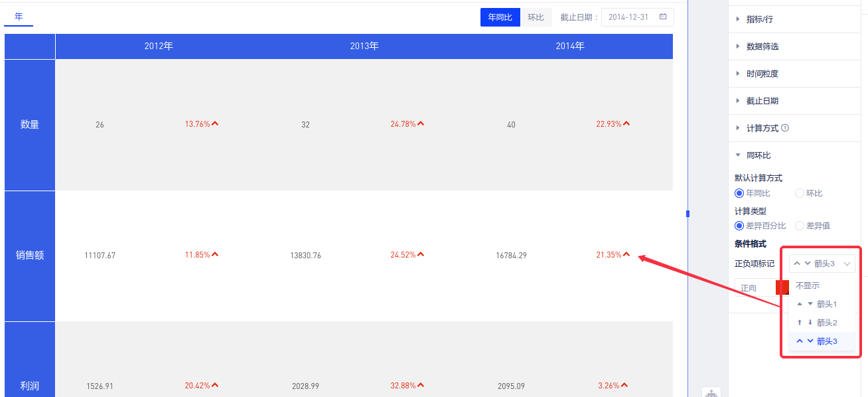Open the 正负项标记 arrow style dropdown

[822, 264]
